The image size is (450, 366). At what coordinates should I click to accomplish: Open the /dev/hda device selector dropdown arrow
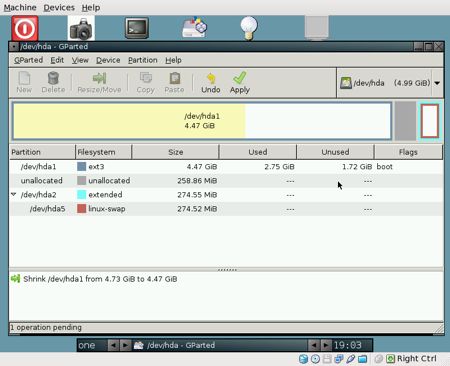tap(437, 83)
